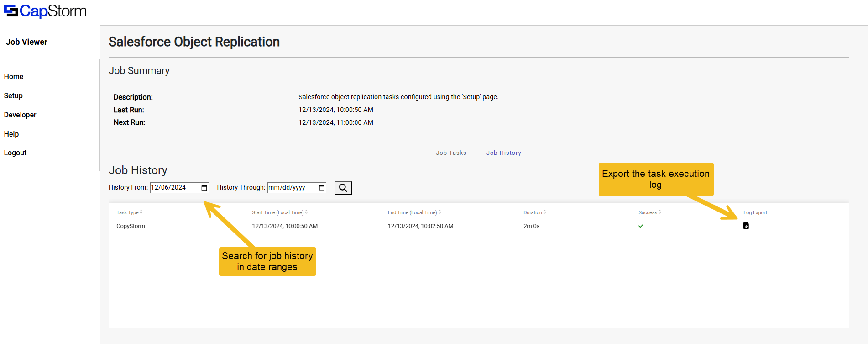The image size is (868, 344).
Task: Sort by Start Time (Local Time) column
Action: tap(280, 212)
